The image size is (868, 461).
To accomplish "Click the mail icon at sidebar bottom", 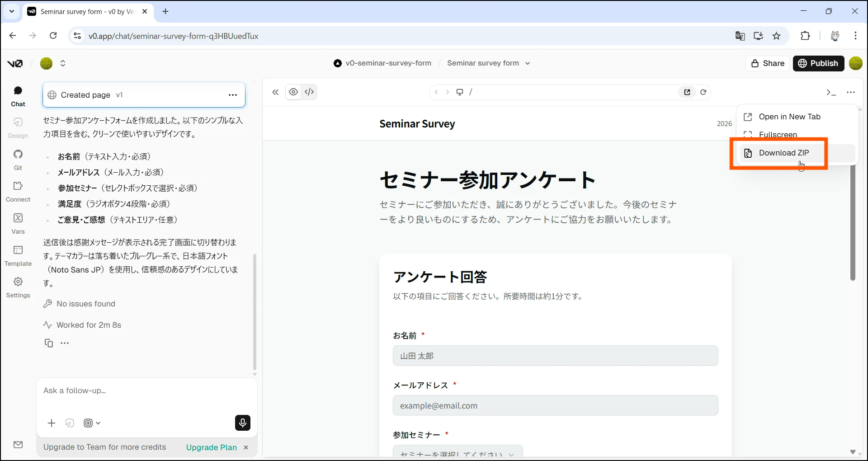I will point(18,445).
